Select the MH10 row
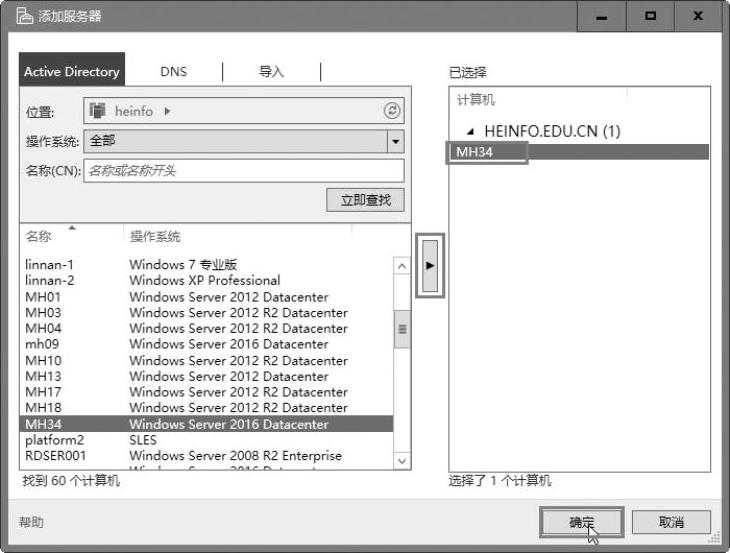Image resolution: width=730 pixels, height=553 pixels. (206, 360)
